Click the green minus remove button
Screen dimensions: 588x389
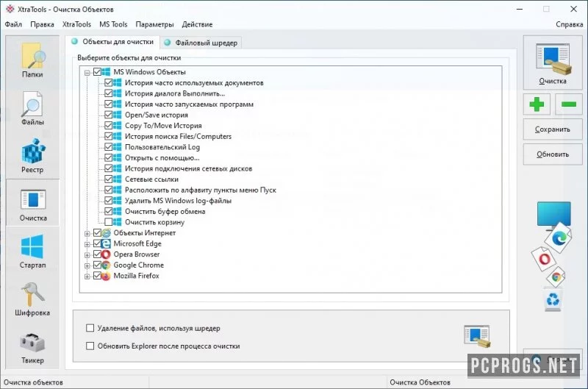569,104
